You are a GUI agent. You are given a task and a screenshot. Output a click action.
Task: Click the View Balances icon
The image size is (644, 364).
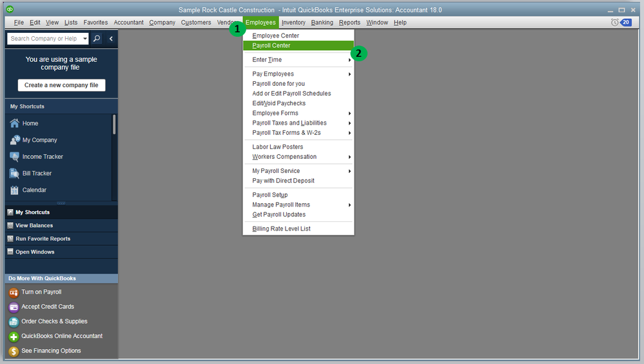[x=10, y=225]
